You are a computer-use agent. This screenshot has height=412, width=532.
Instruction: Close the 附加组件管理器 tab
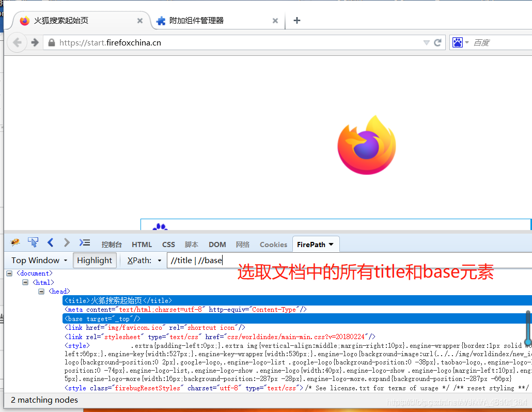tap(275, 21)
